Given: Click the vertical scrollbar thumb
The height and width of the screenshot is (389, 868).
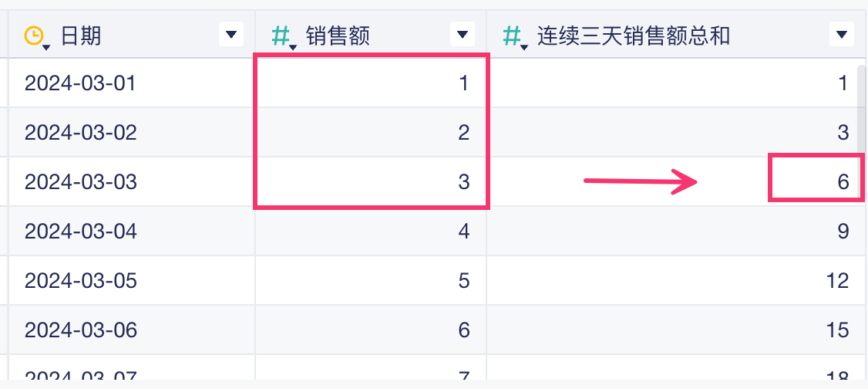Looking at the screenshot, I should [862, 108].
